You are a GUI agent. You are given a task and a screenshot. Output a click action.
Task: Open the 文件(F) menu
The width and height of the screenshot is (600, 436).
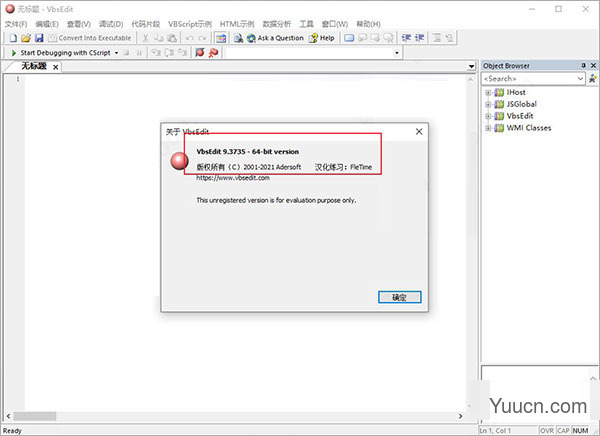pyautogui.click(x=16, y=24)
